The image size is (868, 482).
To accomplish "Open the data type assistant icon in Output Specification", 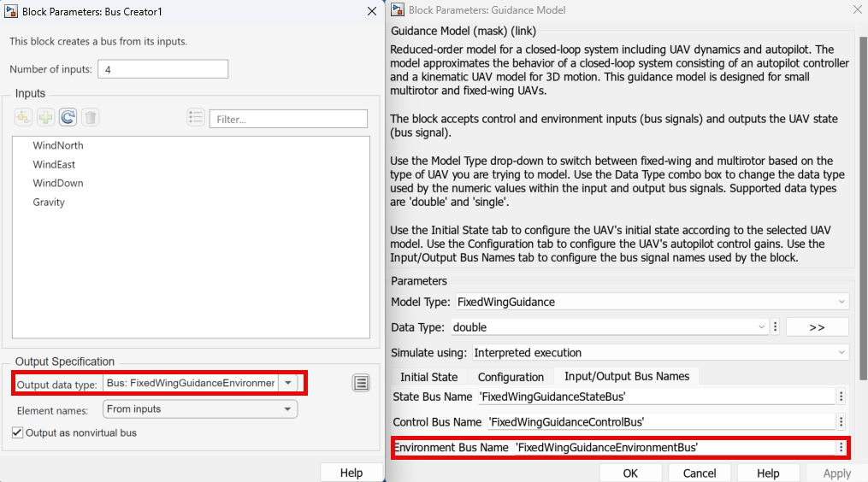I will [x=361, y=383].
